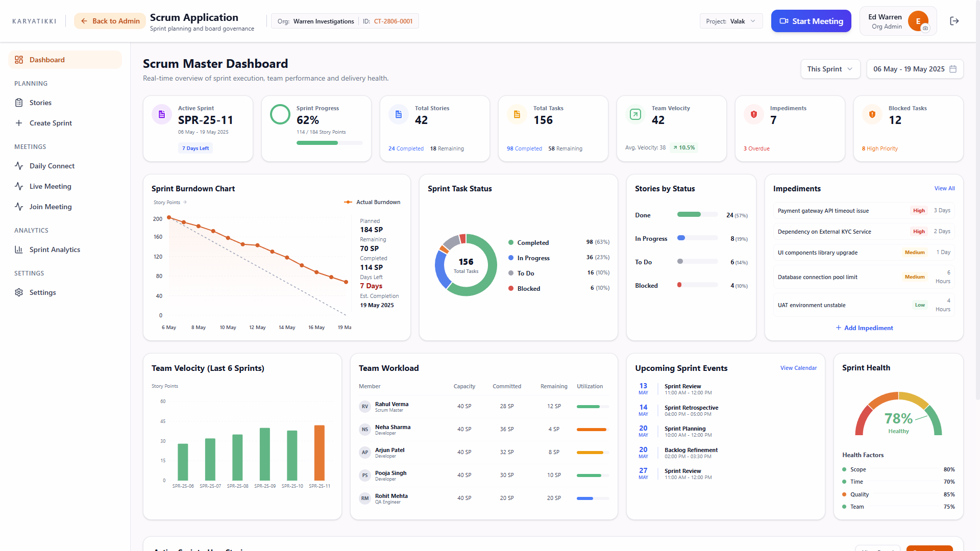This screenshot has height=551, width=980.
Task: Click the Story Points axis arrow
Action: [185, 203]
